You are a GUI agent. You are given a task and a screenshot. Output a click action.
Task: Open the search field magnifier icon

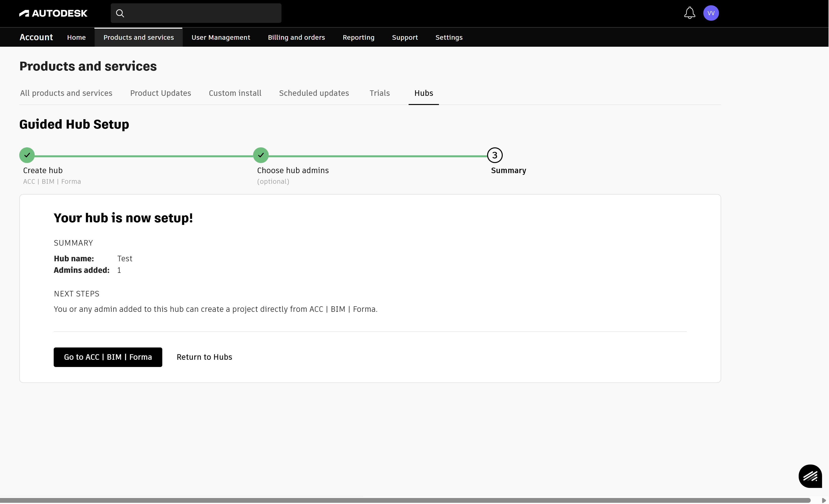click(120, 13)
